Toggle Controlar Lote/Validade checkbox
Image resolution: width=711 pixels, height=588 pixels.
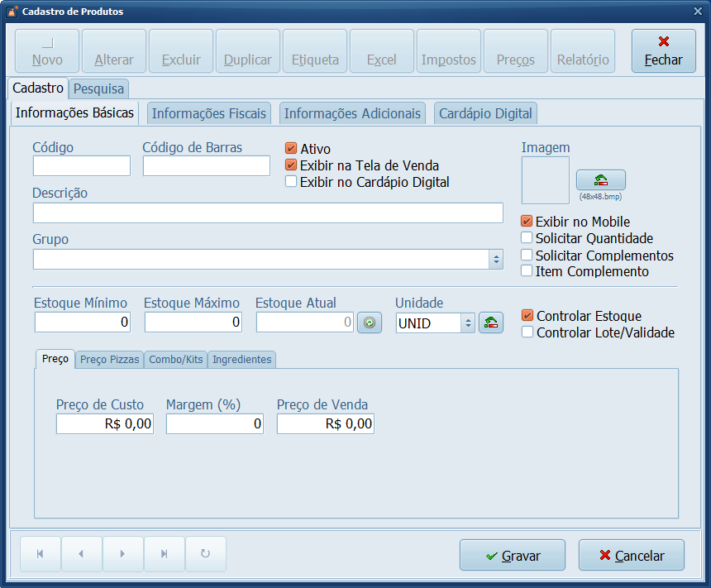[527, 332]
